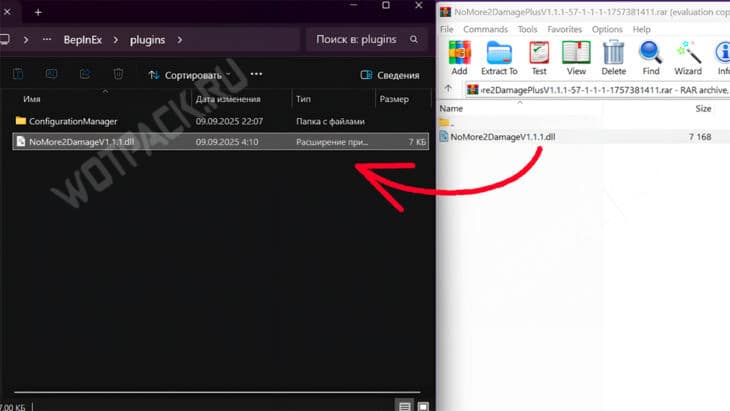Click the Explorer search magnifier icon
This screenshot has height=411, width=730.
(413, 40)
